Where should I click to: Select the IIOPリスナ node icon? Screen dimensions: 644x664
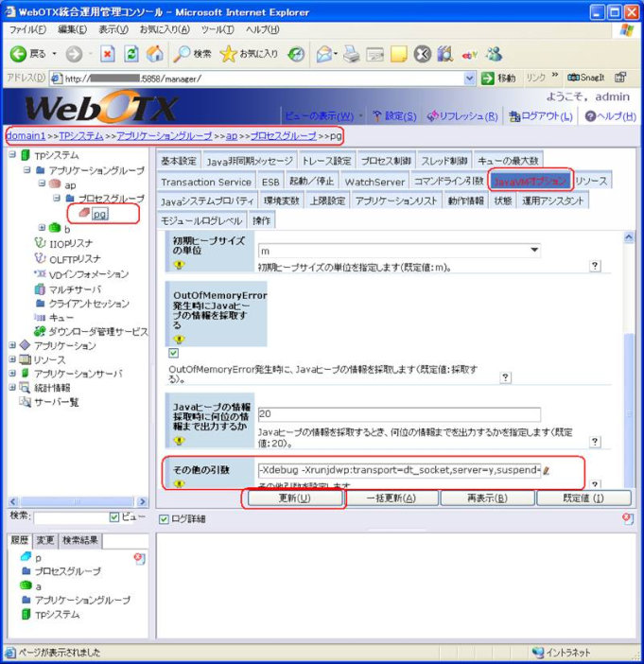(40, 243)
